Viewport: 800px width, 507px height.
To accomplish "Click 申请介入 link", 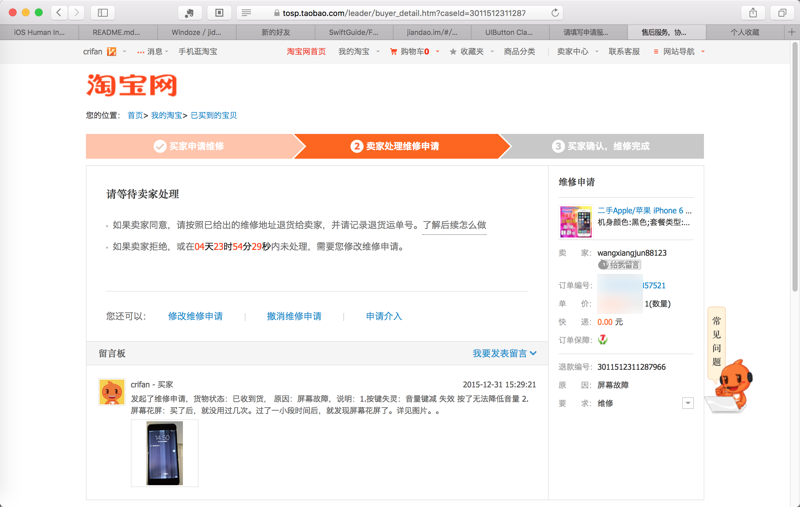I will tap(384, 316).
